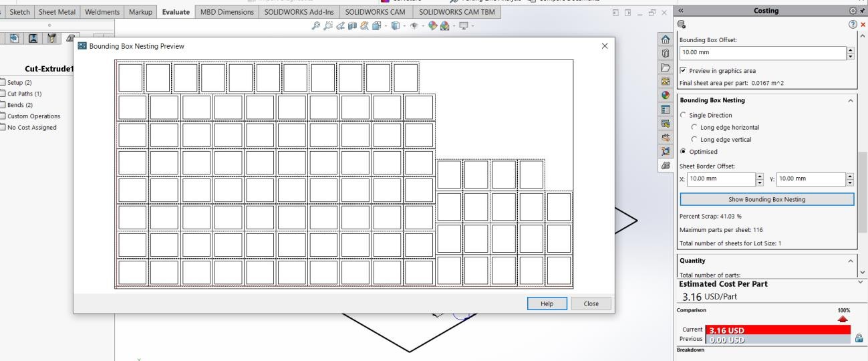Select the Single Direction radio button
The height and width of the screenshot is (361, 868).
click(x=683, y=115)
